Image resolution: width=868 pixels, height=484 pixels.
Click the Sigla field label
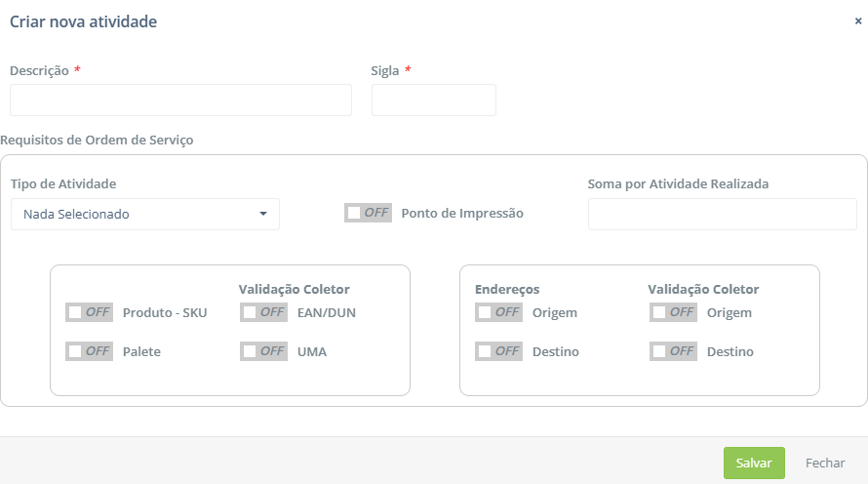tap(385, 71)
